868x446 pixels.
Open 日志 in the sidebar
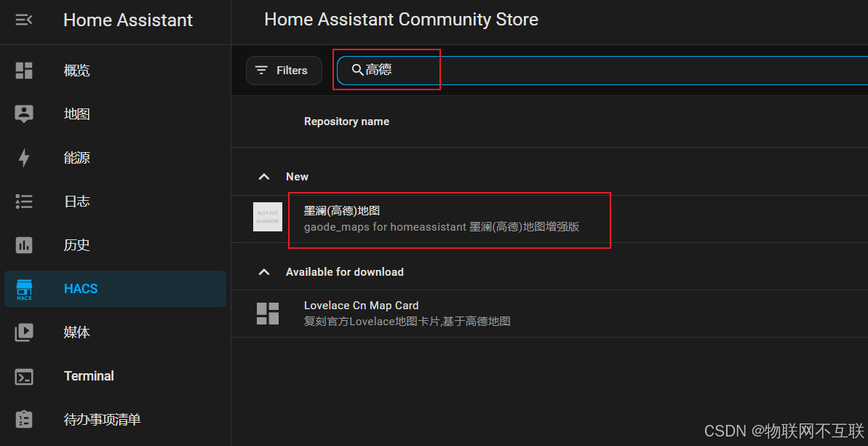click(x=115, y=202)
